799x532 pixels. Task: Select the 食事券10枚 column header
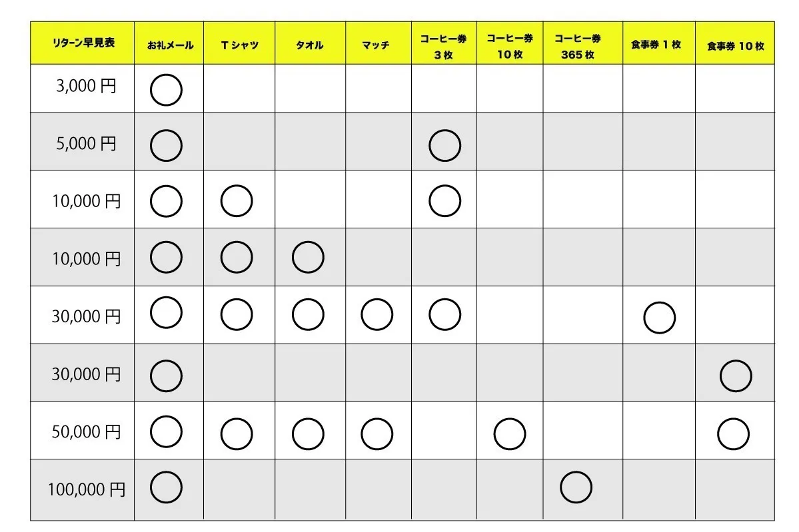[x=735, y=46]
